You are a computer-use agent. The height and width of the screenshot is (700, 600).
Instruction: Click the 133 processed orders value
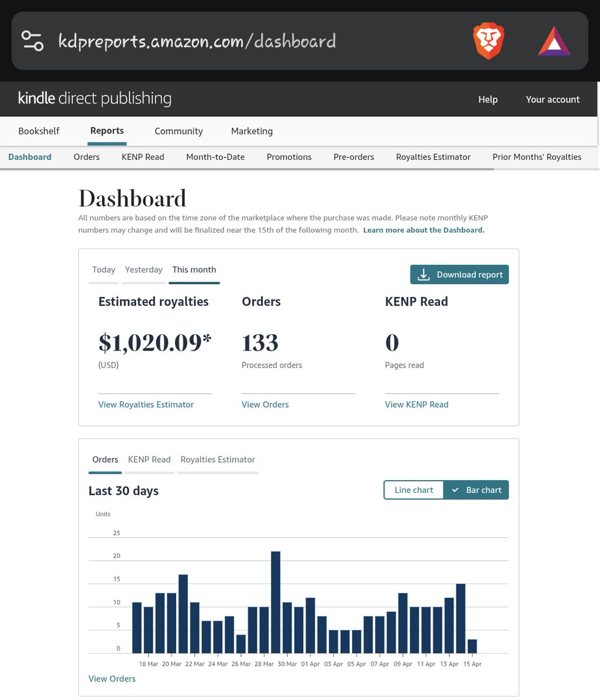260,343
